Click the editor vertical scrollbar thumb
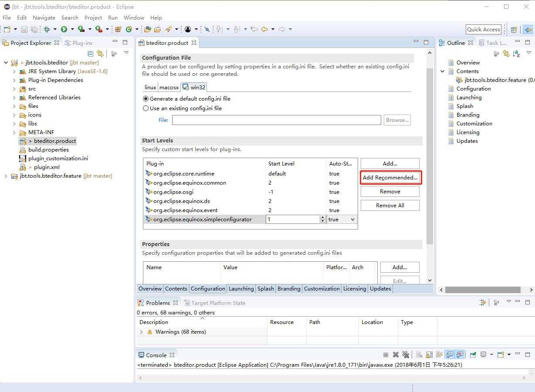The image size is (535, 392). click(430, 156)
